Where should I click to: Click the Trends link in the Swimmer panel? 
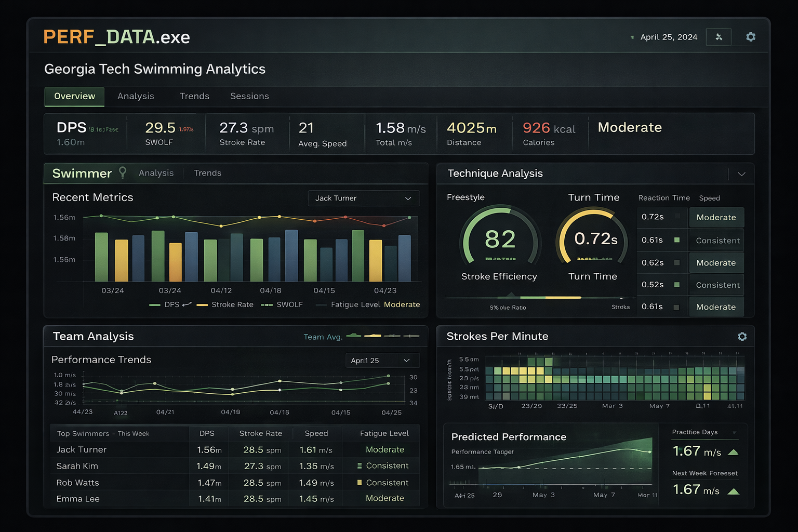point(207,172)
